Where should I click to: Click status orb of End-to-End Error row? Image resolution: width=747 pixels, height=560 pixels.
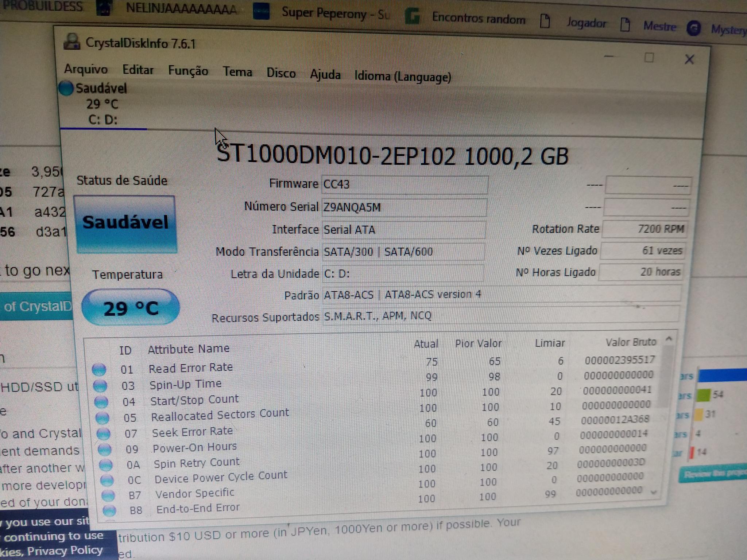coord(109,510)
